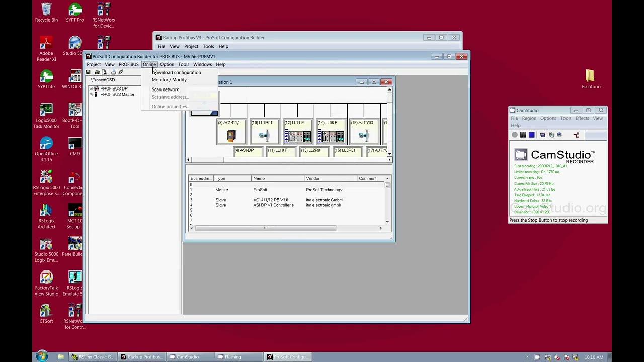Open the Option menu in ProSoft builder
Image resolution: width=644 pixels, height=362 pixels.
[x=167, y=64]
